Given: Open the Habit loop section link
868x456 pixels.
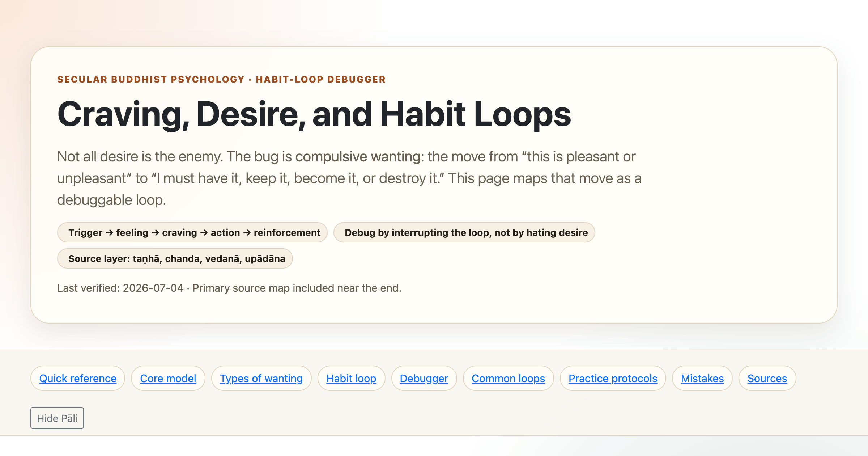Looking at the screenshot, I should 351,378.
